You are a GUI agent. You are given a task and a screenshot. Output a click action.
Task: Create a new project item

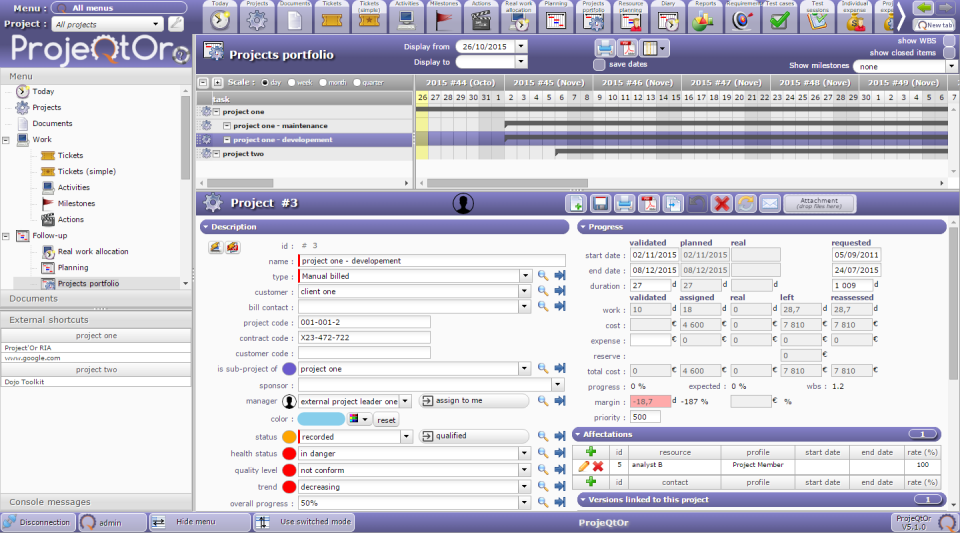tap(576, 203)
